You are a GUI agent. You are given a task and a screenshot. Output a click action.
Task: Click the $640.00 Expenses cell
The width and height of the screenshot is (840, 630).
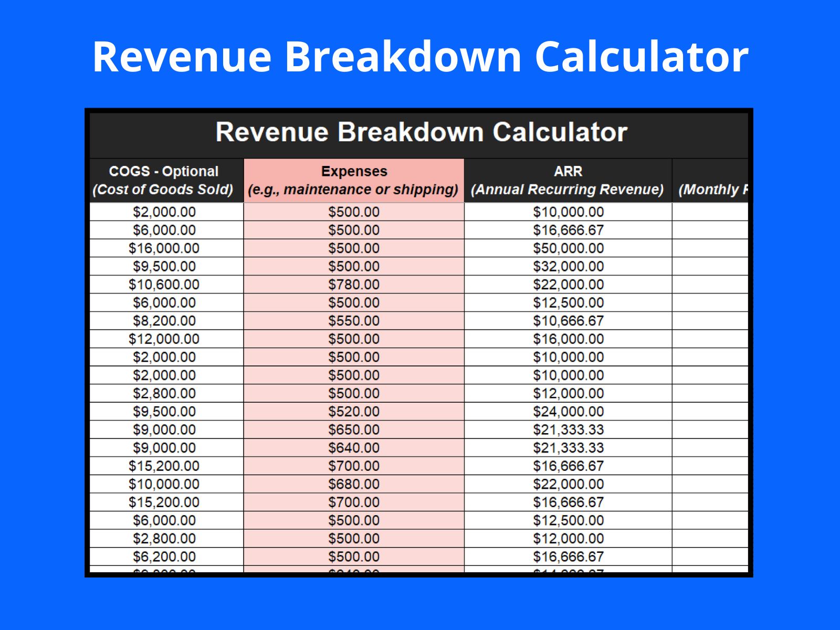353,448
